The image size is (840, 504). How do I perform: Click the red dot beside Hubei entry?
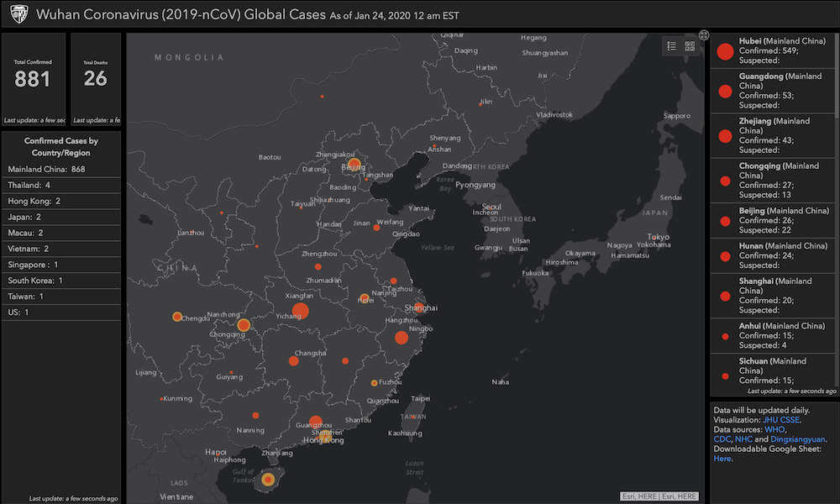(x=725, y=51)
